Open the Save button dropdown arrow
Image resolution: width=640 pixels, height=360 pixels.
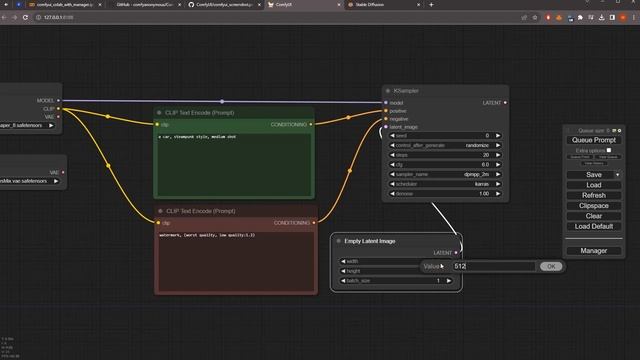(618, 175)
